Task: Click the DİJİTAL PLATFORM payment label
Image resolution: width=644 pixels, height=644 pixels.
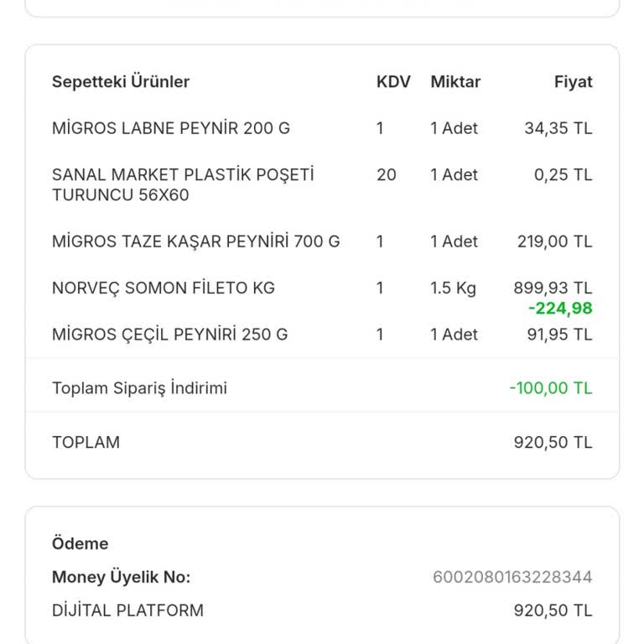Action: coord(127,610)
